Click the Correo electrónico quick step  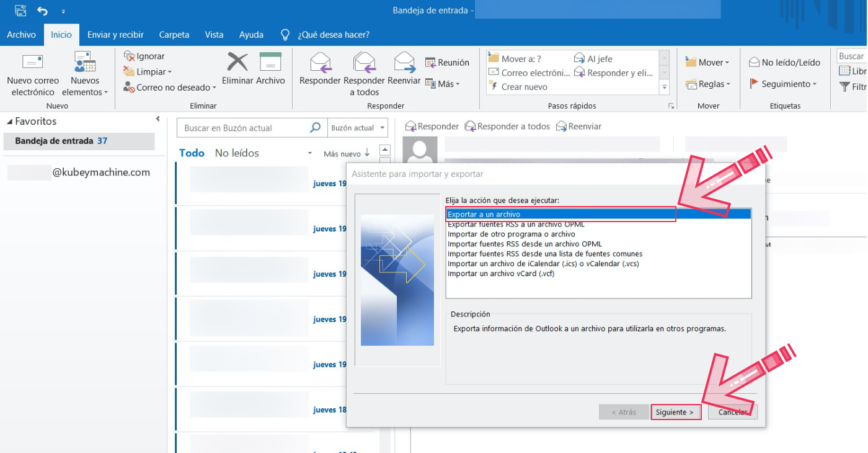[x=528, y=73]
